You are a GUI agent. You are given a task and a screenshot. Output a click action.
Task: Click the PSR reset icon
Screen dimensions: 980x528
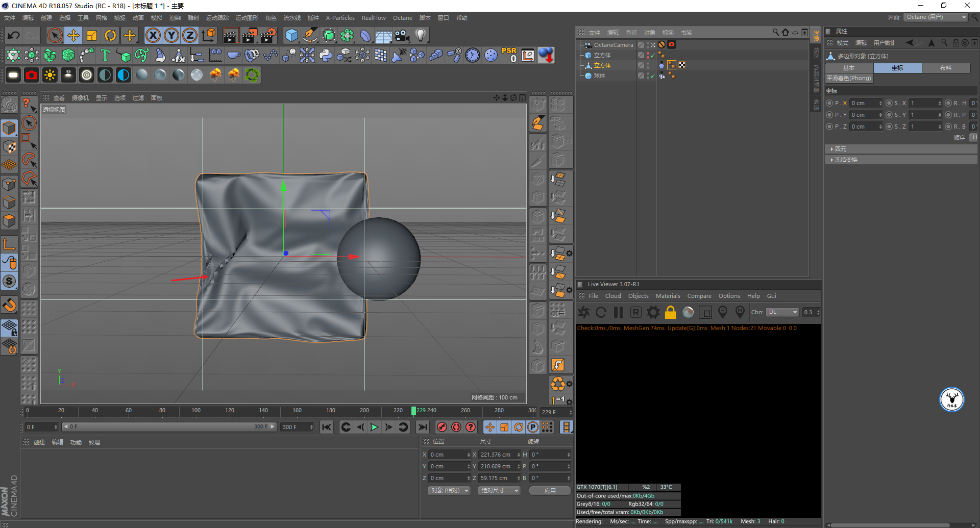tap(509, 55)
